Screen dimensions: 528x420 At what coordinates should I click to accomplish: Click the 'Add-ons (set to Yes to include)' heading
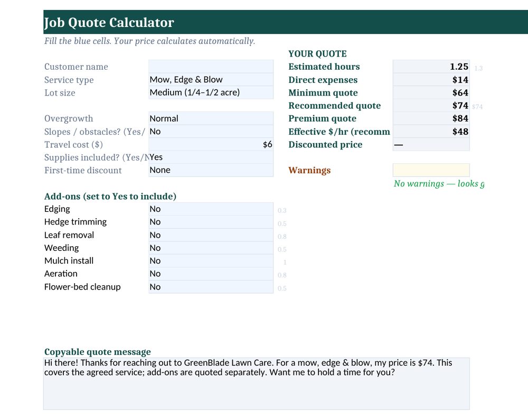(110, 197)
